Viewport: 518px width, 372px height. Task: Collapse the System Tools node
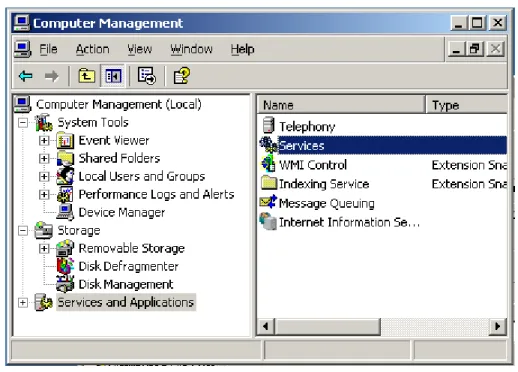23,123
